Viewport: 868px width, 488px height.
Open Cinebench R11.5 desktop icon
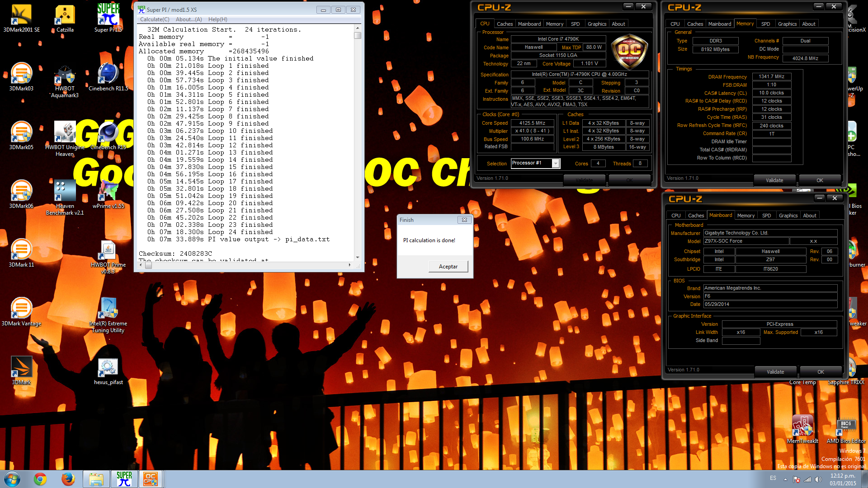coord(108,77)
